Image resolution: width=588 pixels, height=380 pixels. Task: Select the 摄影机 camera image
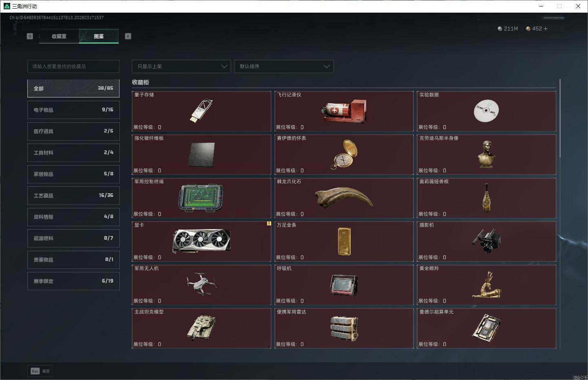[x=486, y=241]
